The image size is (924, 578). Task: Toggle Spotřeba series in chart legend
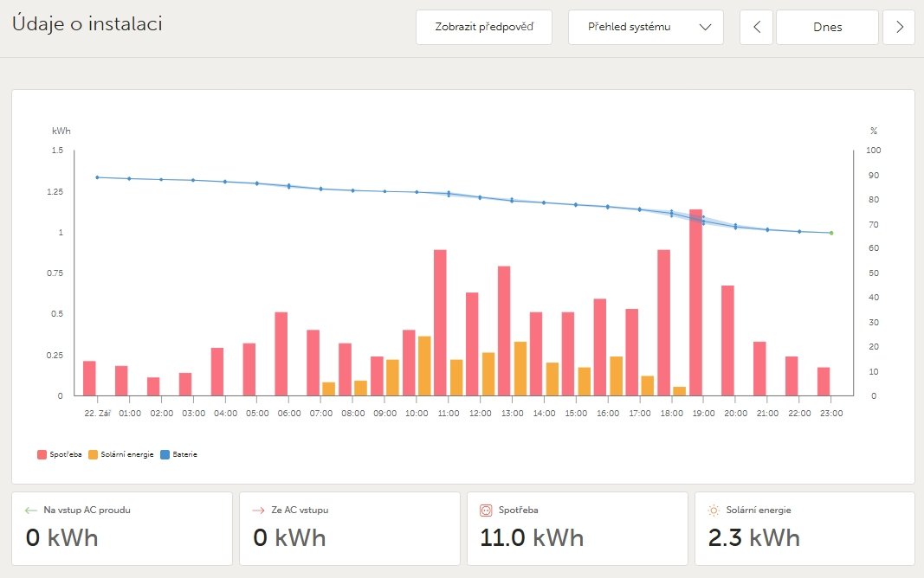point(60,454)
